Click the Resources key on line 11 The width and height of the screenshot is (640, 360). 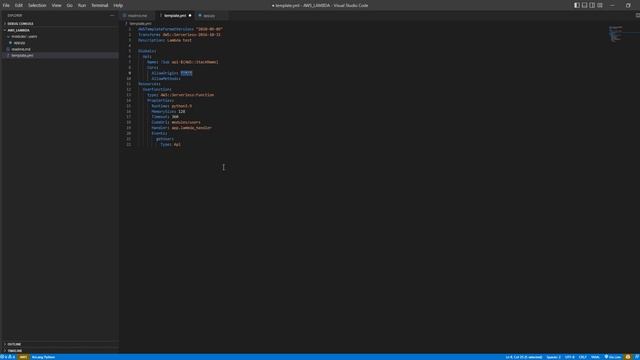click(149, 84)
